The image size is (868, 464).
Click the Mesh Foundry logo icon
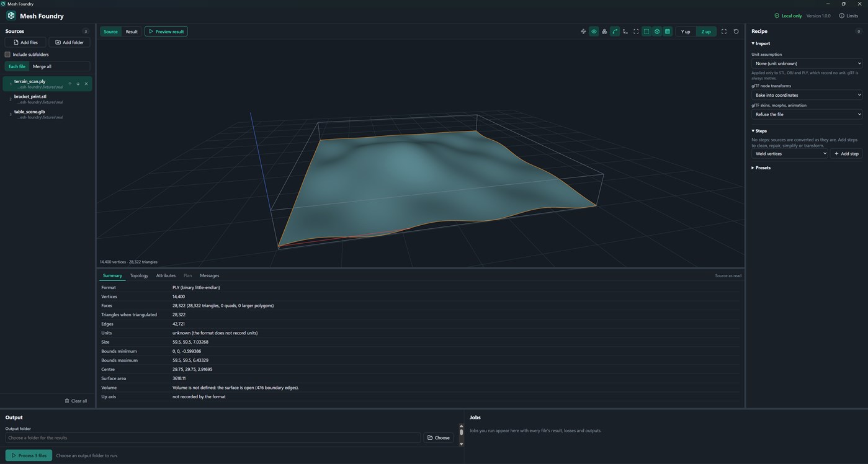(x=11, y=16)
